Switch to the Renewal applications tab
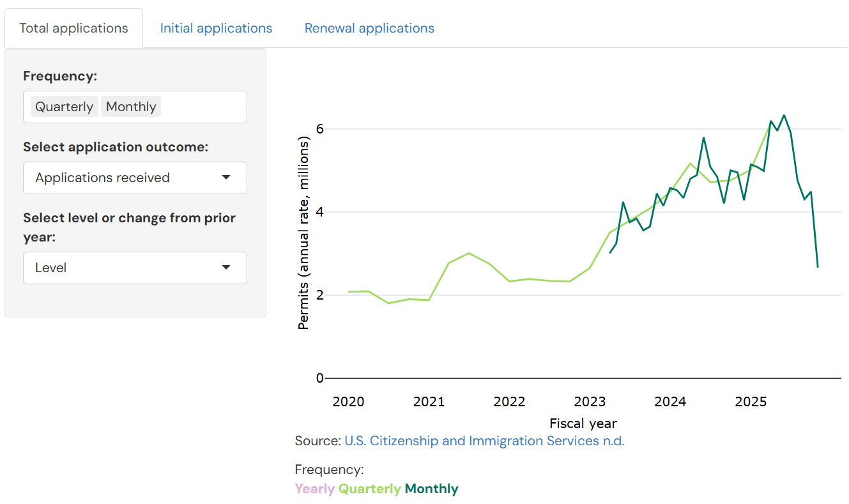Image resolution: width=849 pixels, height=504 pixels. click(369, 27)
